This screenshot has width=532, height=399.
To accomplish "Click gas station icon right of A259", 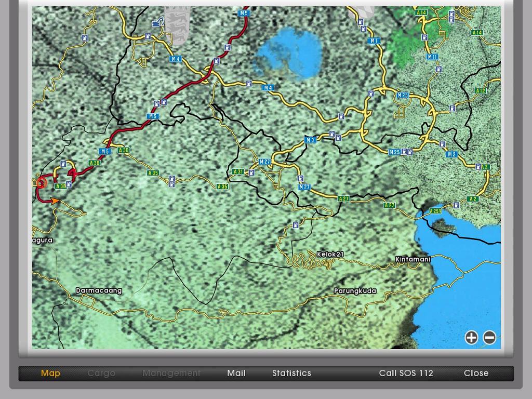I will [x=456, y=205].
